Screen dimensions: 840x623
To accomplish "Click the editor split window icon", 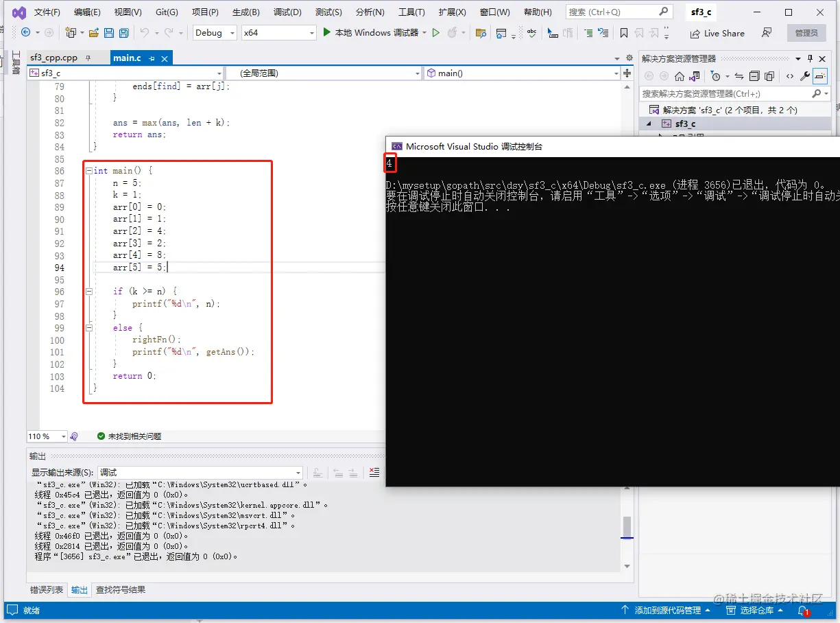I will coord(627,73).
